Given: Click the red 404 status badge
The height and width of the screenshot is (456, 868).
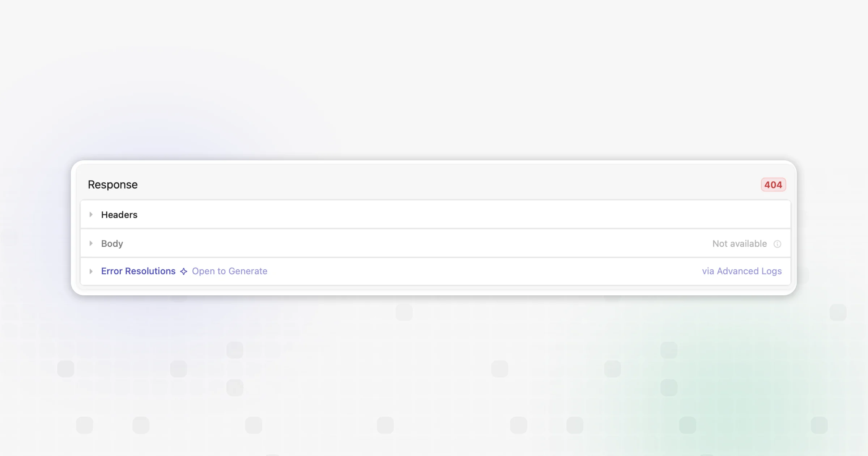Looking at the screenshot, I should click(x=773, y=185).
